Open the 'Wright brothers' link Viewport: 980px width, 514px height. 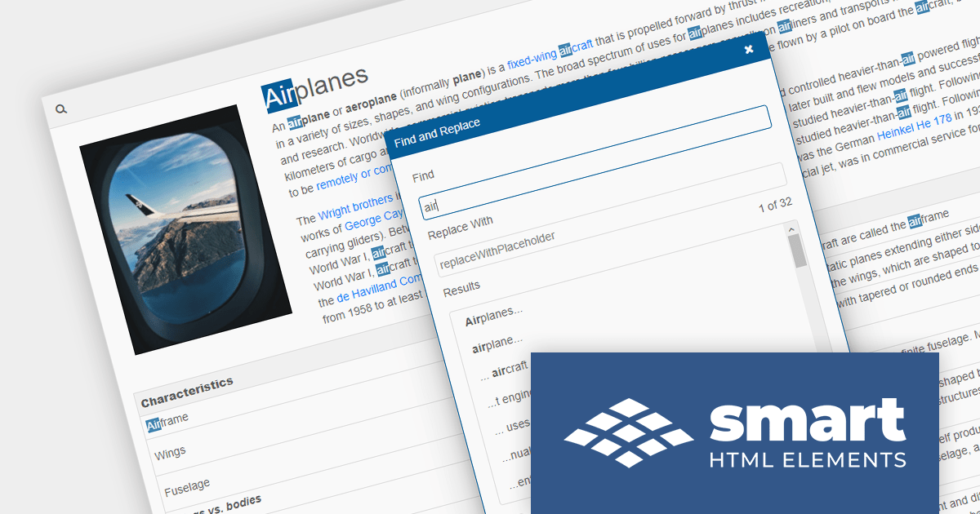coord(357,209)
